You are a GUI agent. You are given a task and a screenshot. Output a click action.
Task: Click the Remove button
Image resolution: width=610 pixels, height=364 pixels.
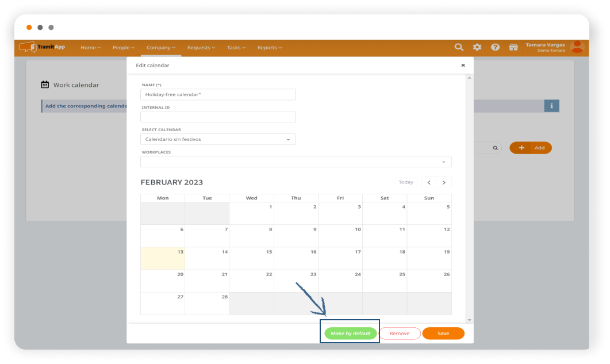tap(400, 334)
